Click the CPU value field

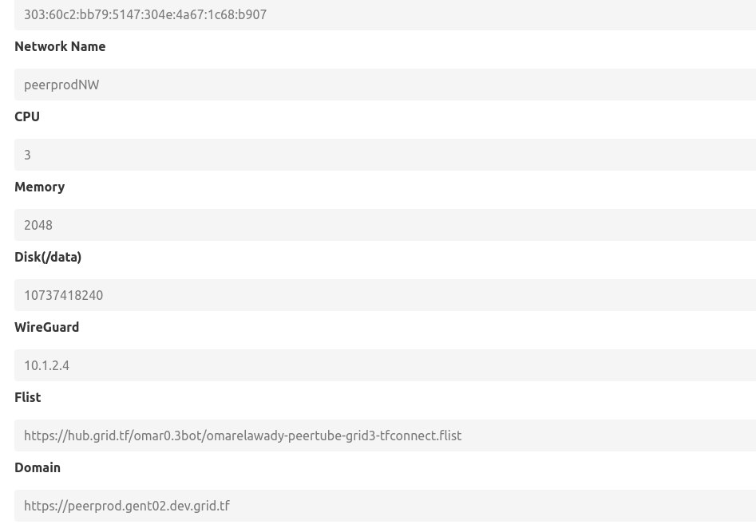pos(386,154)
